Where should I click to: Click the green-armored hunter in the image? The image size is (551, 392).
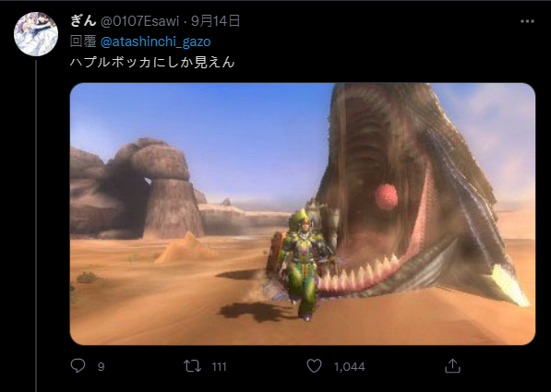[x=302, y=264]
